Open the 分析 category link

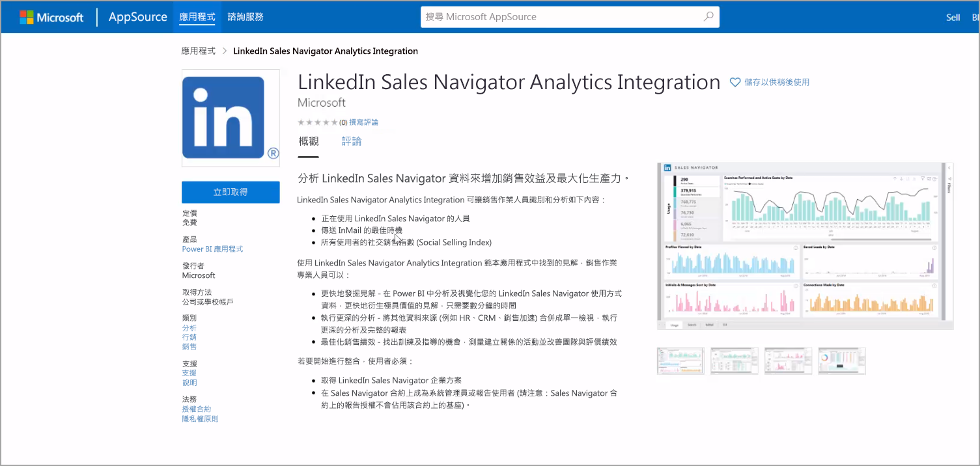click(x=189, y=328)
